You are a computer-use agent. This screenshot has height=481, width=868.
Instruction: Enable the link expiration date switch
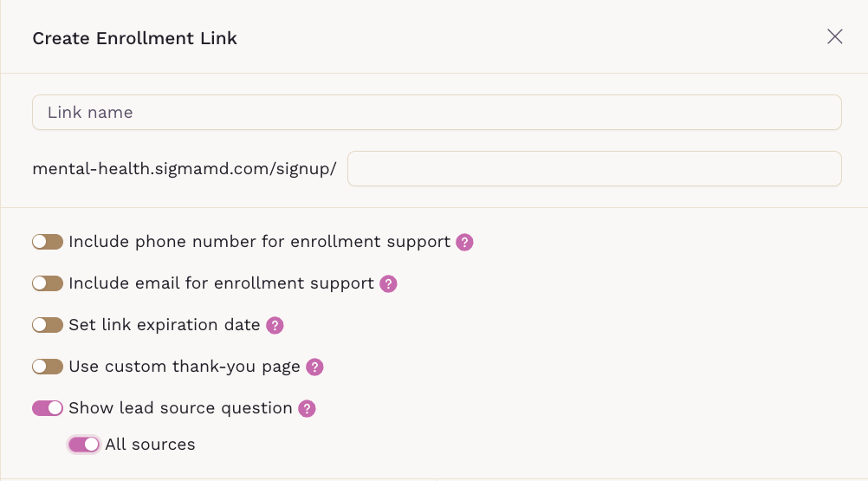(48, 325)
